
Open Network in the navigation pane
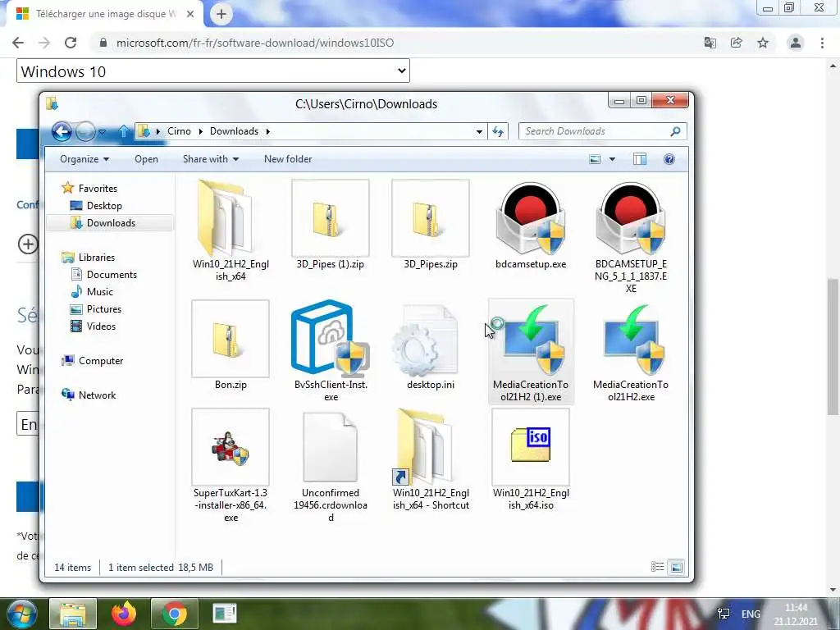click(97, 395)
